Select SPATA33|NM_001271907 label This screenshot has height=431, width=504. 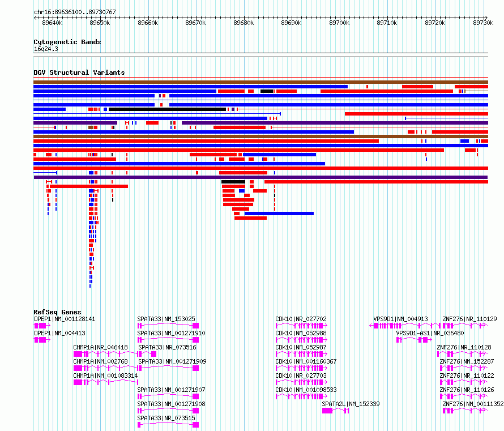pyautogui.click(x=172, y=390)
